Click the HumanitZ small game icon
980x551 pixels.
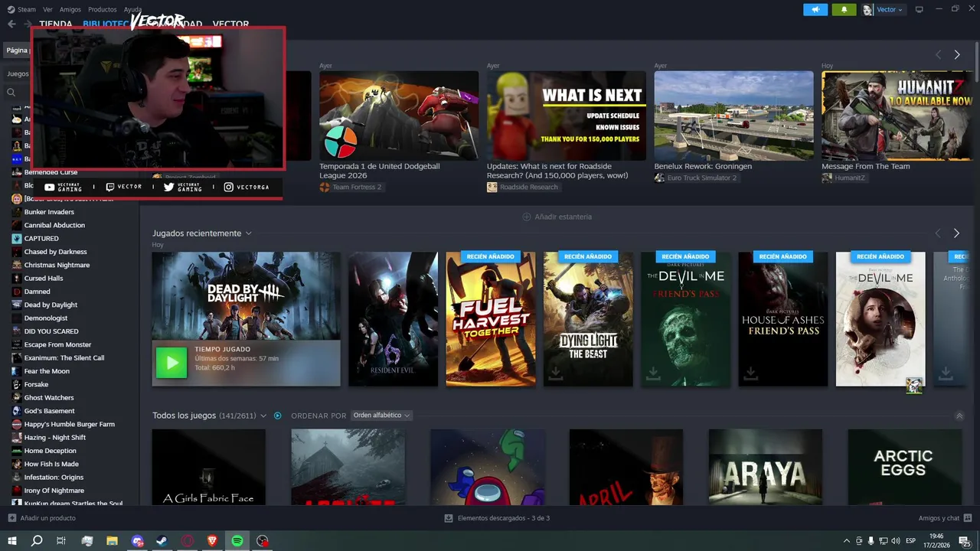pyautogui.click(x=827, y=178)
